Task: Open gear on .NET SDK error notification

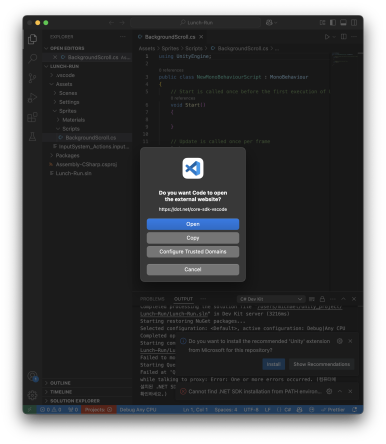Action: pyautogui.click(x=329, y=391)
